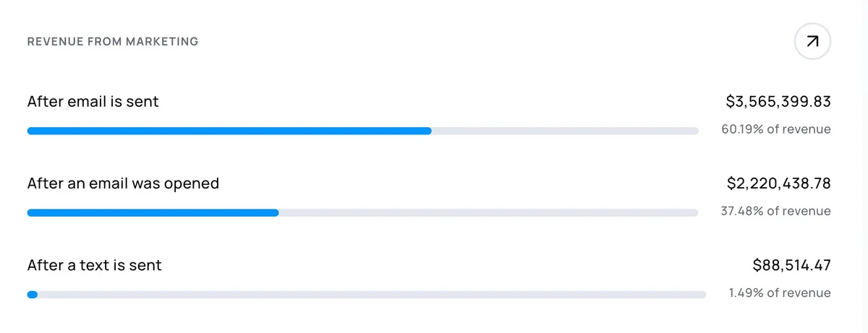The height and width of the screenshot is (333, 868).
Task: Select the "After email is sent" label
Action: pos(93,102)
